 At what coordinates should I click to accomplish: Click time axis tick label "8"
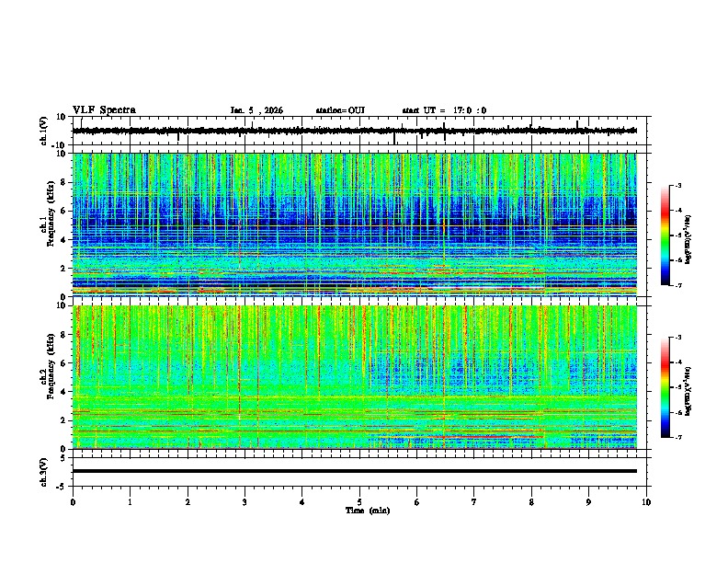click(x=531, y=502)
